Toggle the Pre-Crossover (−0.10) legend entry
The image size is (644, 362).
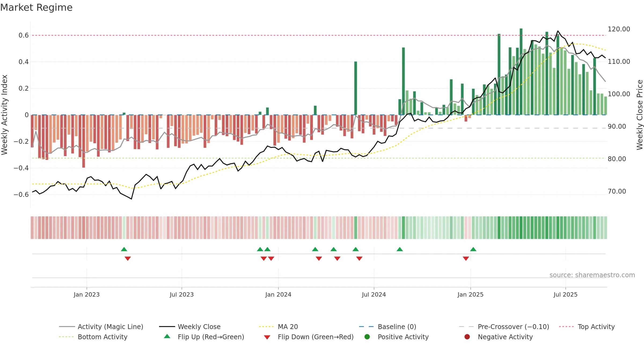(x=504, y=327)
